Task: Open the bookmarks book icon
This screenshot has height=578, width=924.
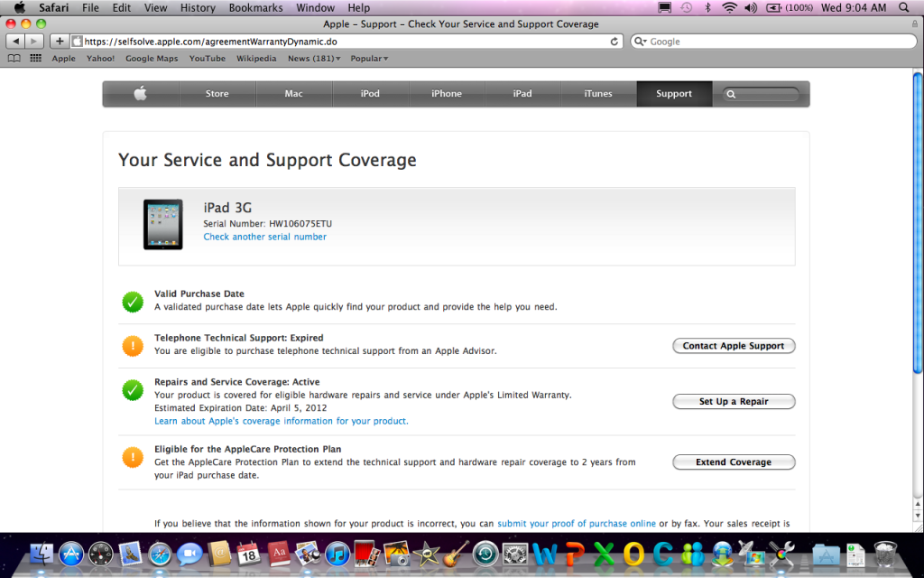Action: pyautogui.click(x=14, y=59)
